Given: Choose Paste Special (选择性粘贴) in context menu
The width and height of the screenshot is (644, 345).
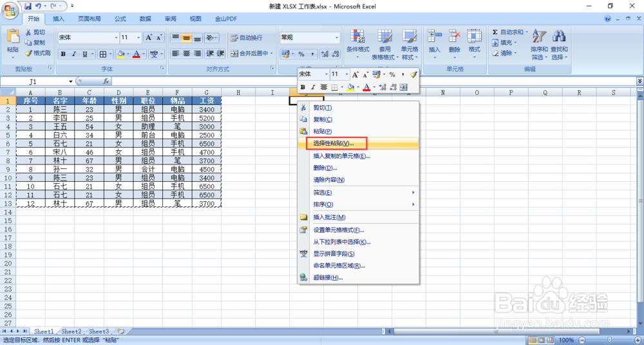Looking at the screenshot, I should coord(357,143).
